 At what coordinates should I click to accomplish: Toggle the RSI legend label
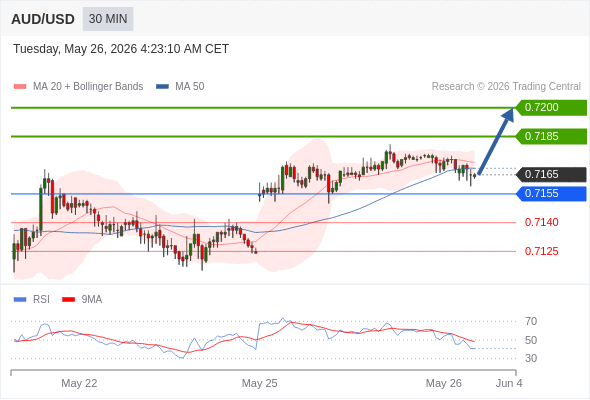pos(41,300)
